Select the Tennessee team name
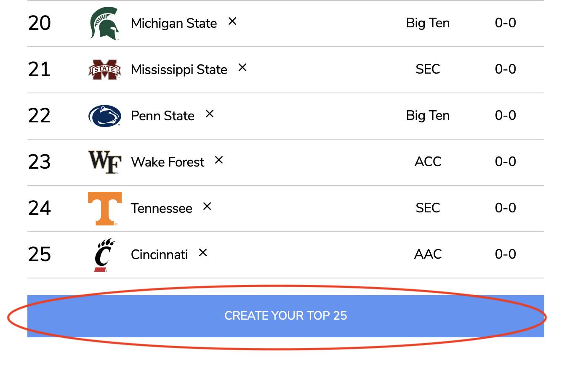Screen dimensions: 575x392 pos(161,208)
